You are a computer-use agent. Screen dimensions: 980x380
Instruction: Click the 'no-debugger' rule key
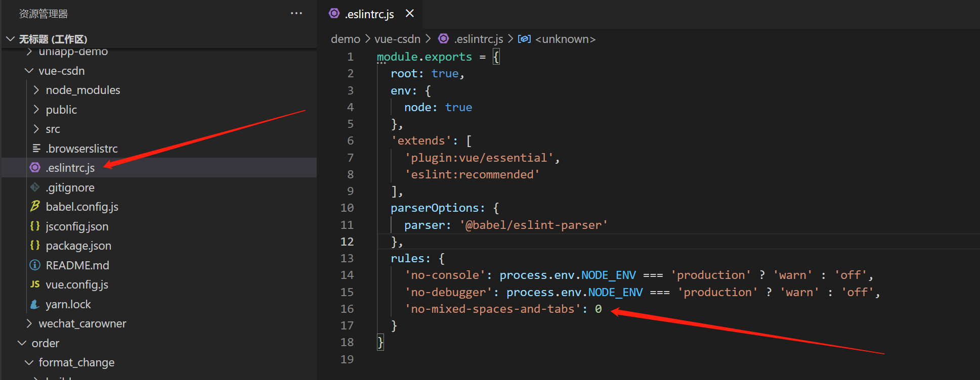click(448, 292)
